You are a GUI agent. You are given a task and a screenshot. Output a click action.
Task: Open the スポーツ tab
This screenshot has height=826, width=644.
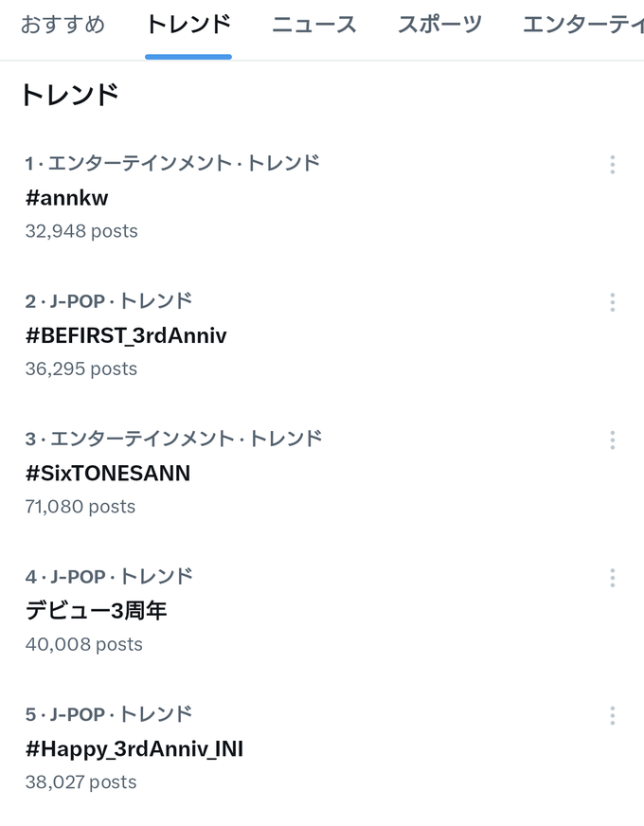[x=439, y=25]
